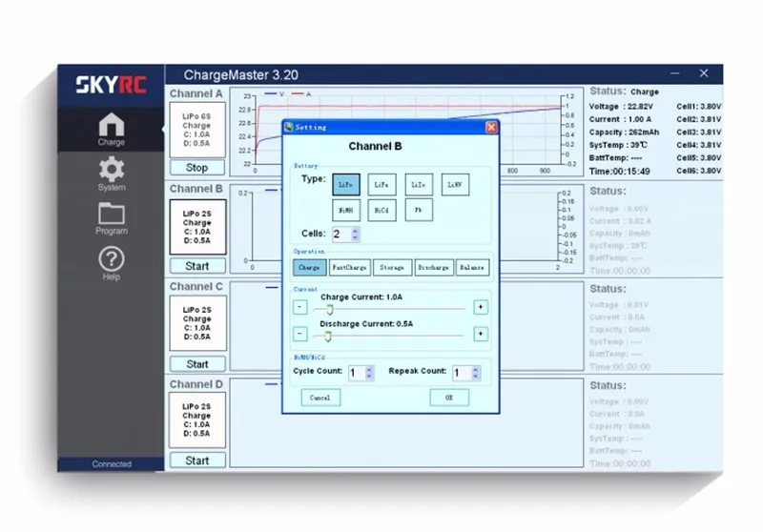The image size is (763, 532).
Task: Increase the Cells count with up arrow
Action: coord(355,231)
